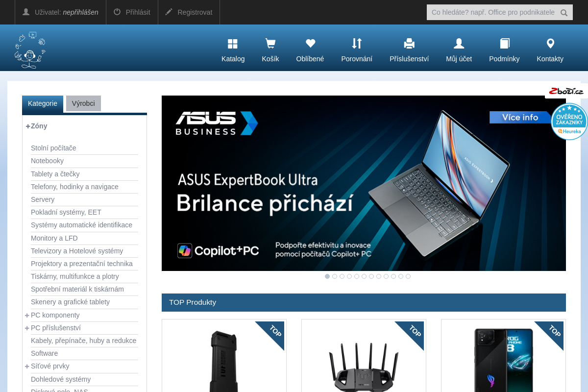Open Porovnání compare arrows icon
The image size is (588, 392).
click(357, 44)
